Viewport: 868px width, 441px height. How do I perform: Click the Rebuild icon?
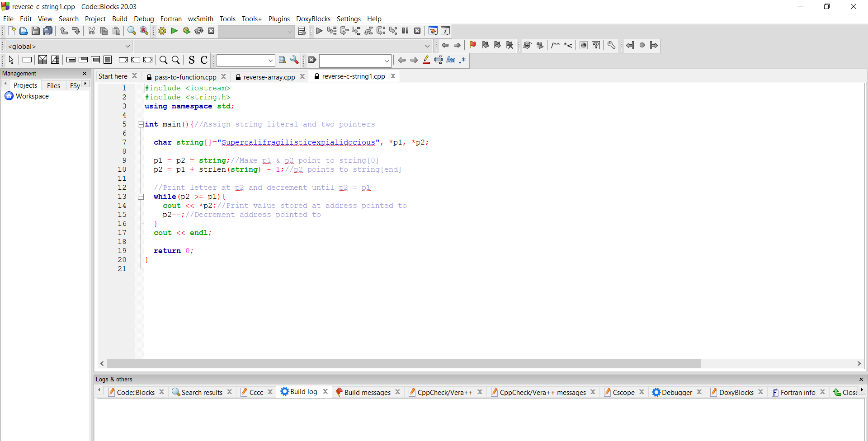199,31
